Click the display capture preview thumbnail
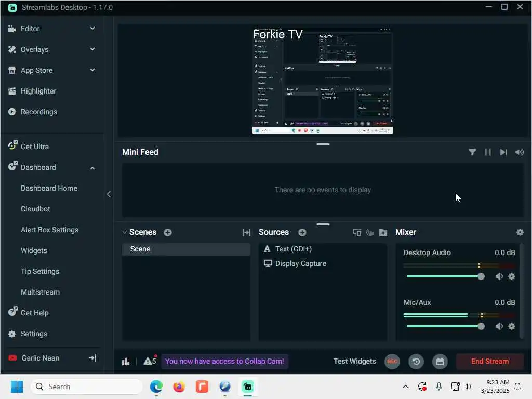 coord(323,81)
